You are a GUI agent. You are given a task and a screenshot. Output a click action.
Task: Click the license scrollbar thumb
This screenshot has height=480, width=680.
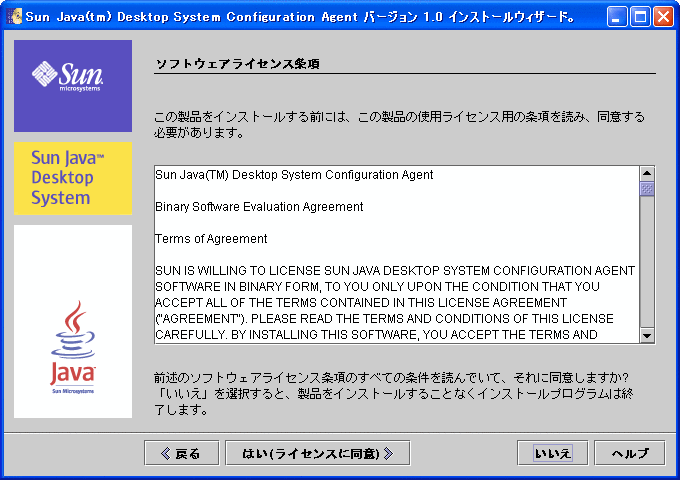tap(647, 189)
